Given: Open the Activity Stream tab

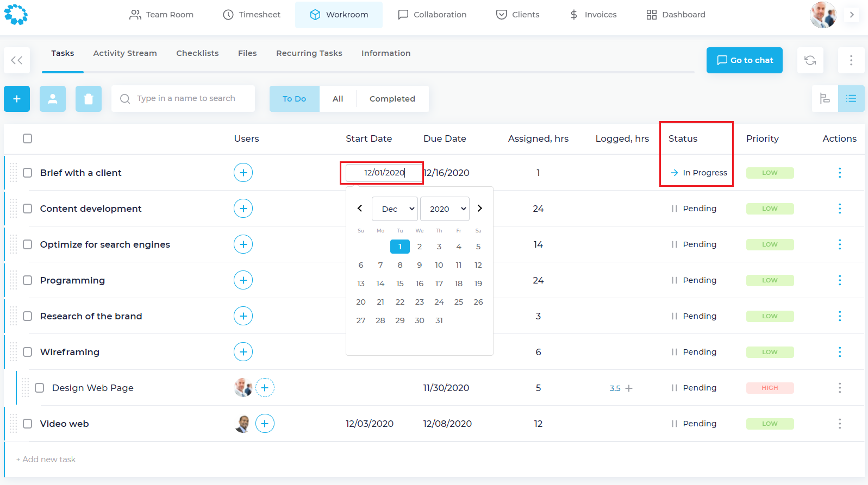Looking at the screenshot, I should pos(125,53).
